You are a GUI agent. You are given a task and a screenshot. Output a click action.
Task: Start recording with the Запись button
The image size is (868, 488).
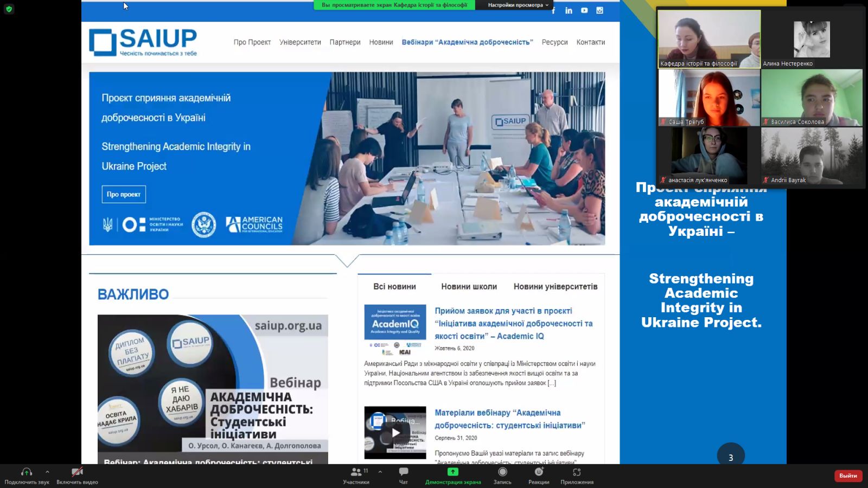point(502,472)
